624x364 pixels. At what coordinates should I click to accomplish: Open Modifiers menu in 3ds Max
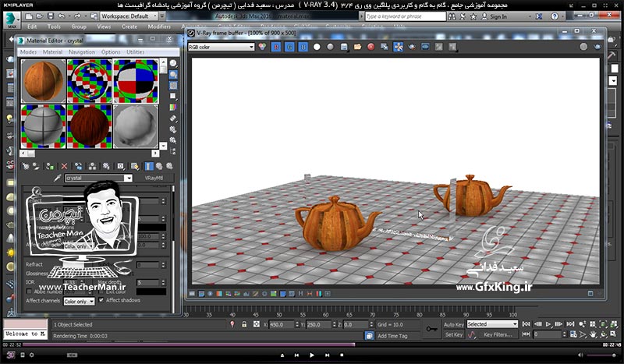(159, 27)
